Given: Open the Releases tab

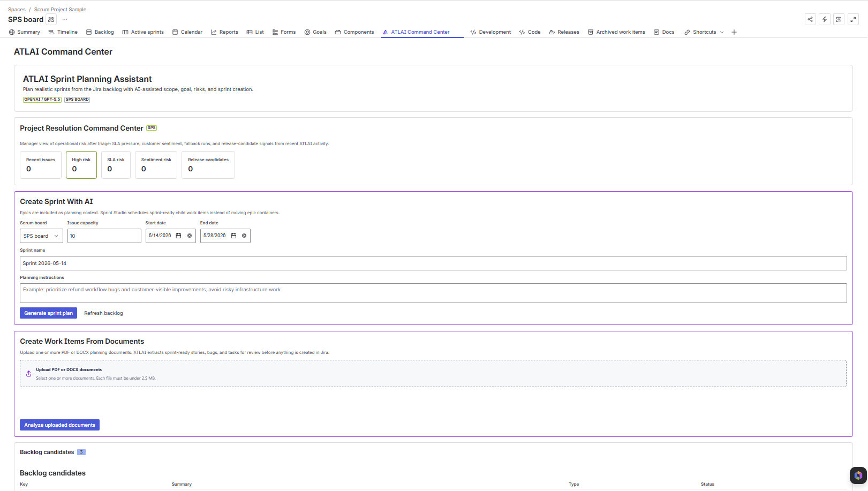Looking at the screenshot, I should tap(564, 32).
